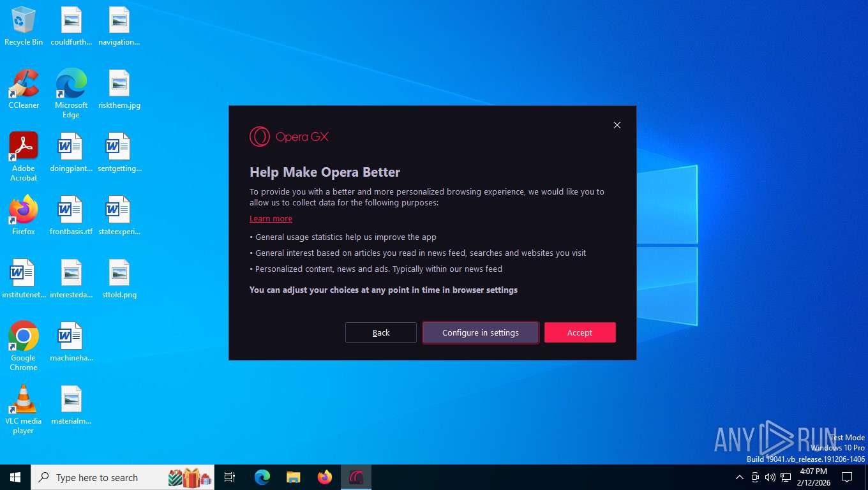Select the Microsoft Edge desktop shortcut

click(71, 94)
